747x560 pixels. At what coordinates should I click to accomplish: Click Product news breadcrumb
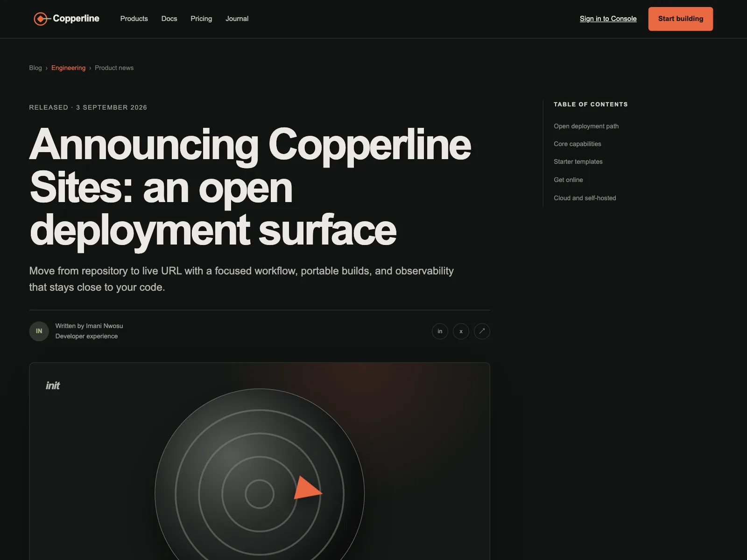pos(114,68)
